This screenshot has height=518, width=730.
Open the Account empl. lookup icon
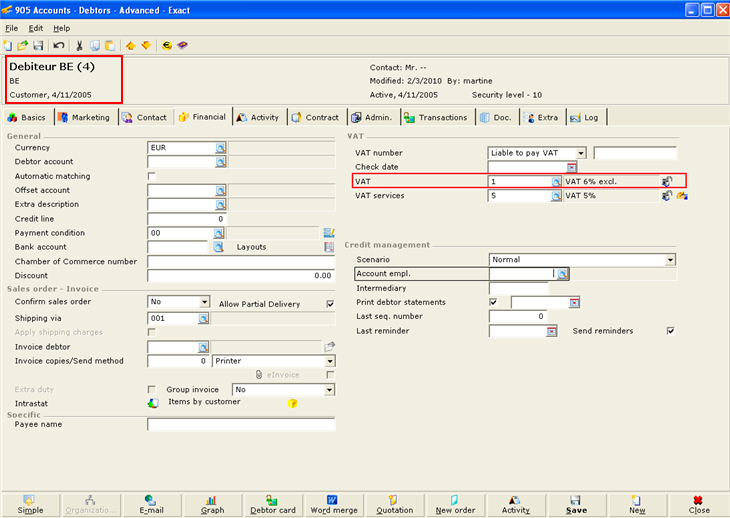pyautogui.click(x=562, y=274)
